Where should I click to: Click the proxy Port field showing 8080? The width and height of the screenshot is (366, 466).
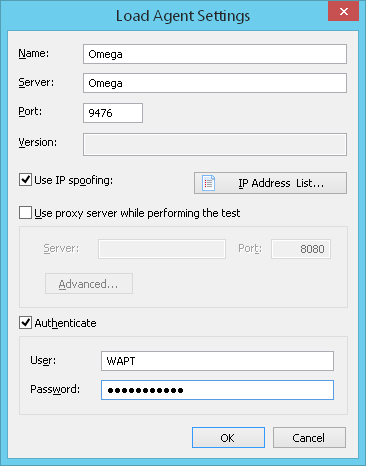coord(301,249)
